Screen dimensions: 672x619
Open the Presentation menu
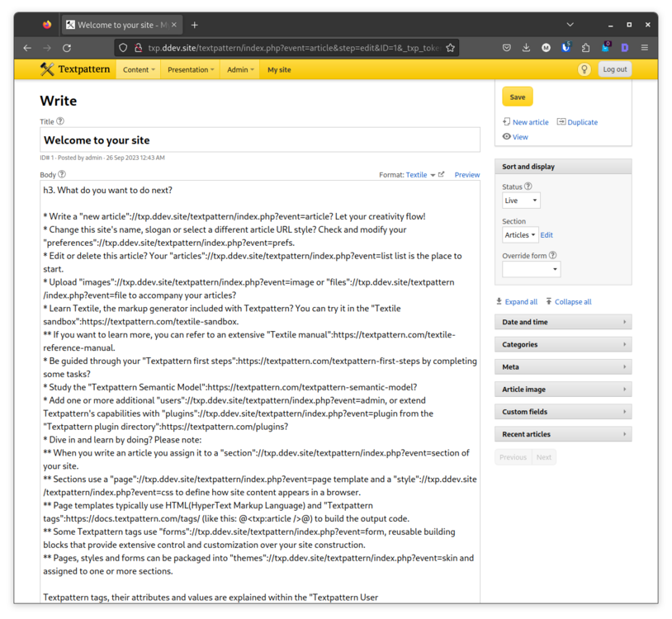coord(191,69)
